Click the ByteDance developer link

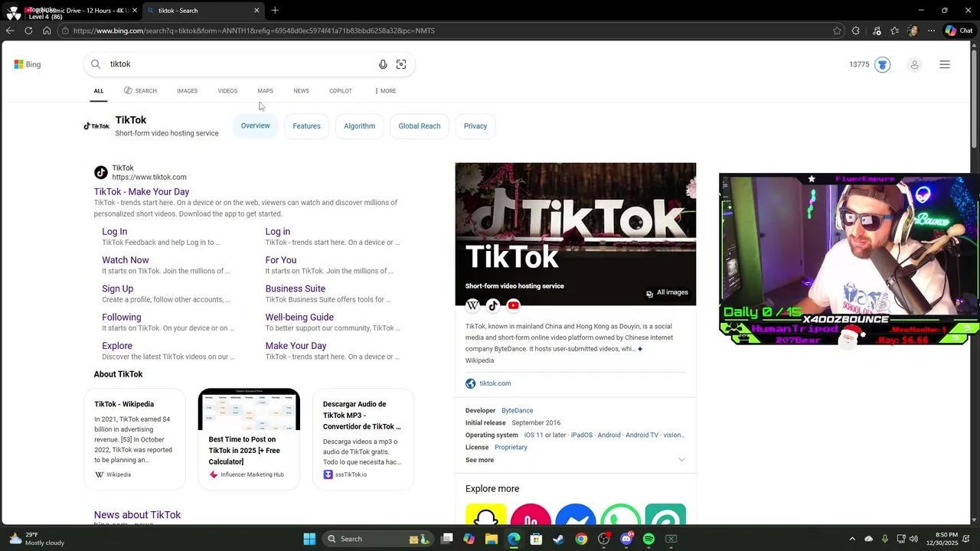click(518, 411)
